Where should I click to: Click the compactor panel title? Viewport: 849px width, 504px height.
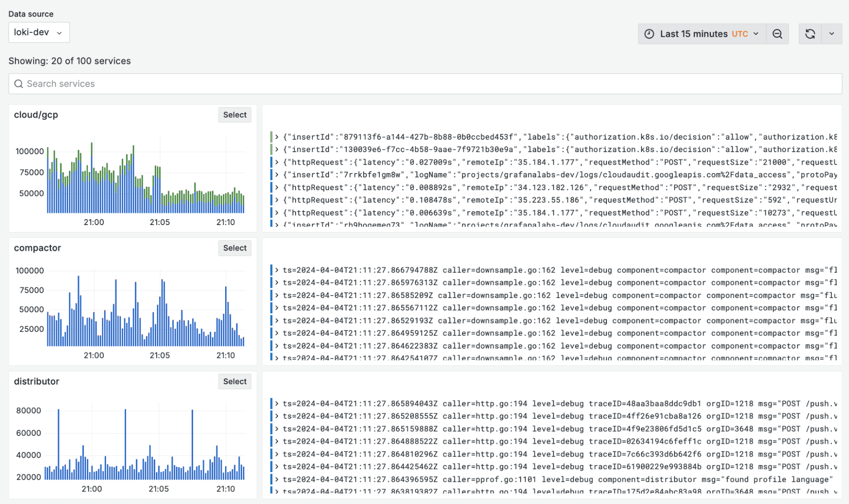(x=37, y=248)
